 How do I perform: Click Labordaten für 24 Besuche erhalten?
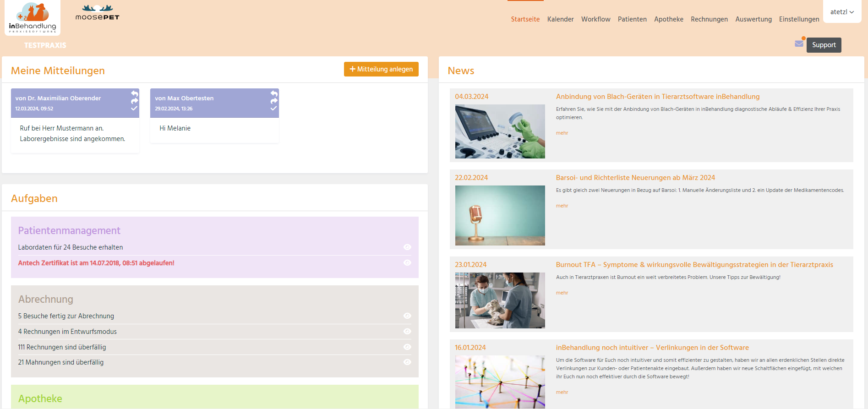[x=71, y=247]
